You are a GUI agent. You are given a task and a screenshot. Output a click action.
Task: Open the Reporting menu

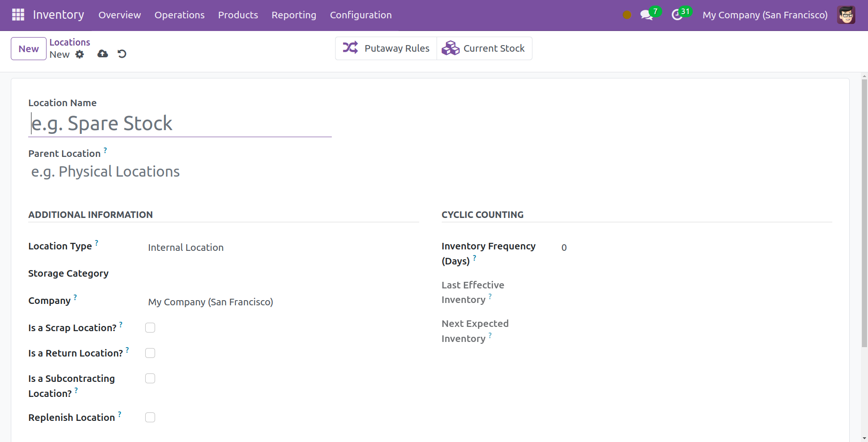point(294,15)
